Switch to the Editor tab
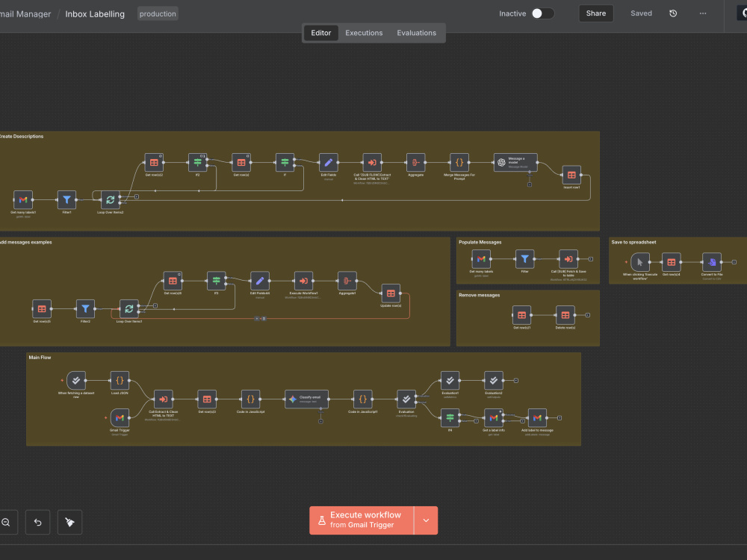Image resolution: width=747 pixels, height=560 pixels. tap(320, 33)
